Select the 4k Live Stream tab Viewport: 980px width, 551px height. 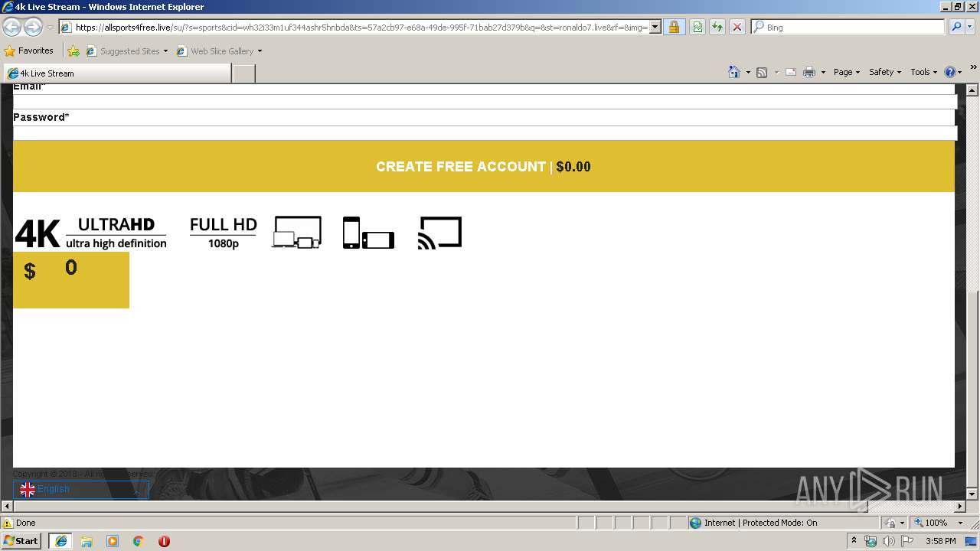(117, 73)
